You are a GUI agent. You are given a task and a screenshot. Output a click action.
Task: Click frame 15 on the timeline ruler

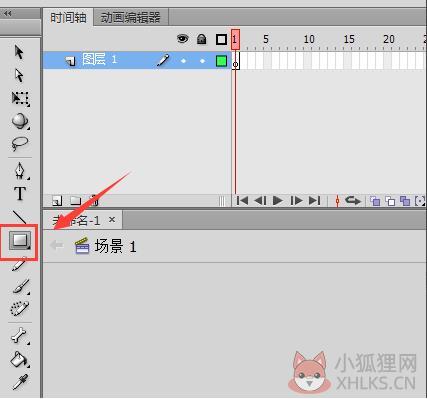349,39
